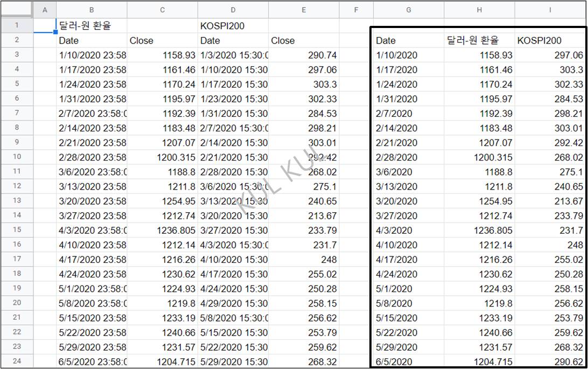Select cell 292.42 in column I
Screen dimensions: 588x369
[550, 143]
